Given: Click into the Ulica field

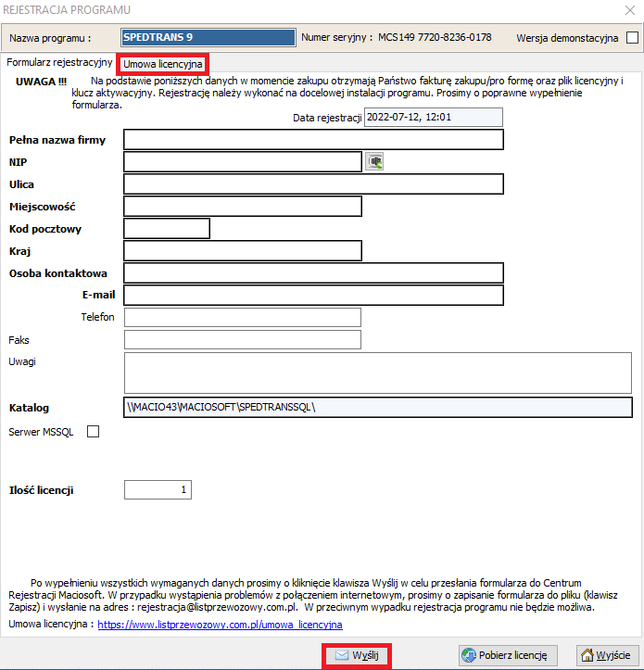Looking at the screenshot, I should (x=314, y=184).
